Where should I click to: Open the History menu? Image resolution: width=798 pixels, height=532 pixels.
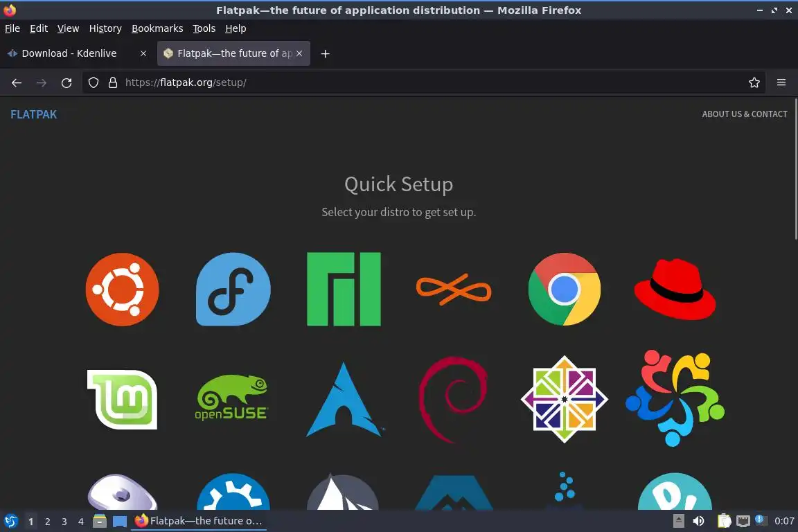105,28
